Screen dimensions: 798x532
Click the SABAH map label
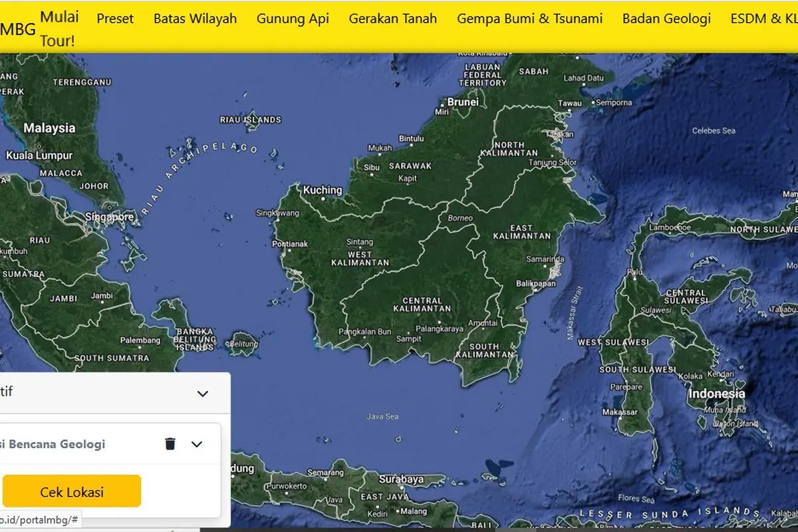click(x=534, y=71)
